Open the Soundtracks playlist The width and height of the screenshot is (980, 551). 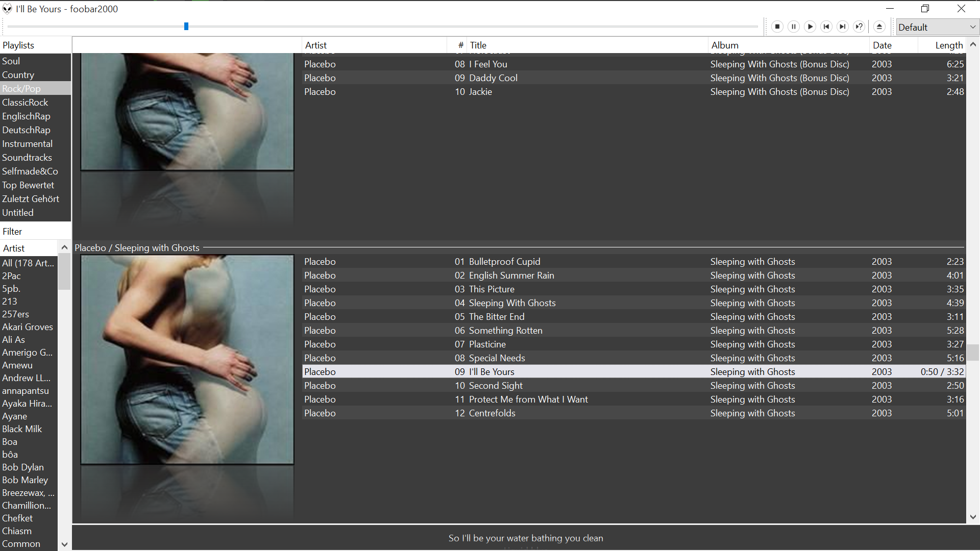pos(35,158)
